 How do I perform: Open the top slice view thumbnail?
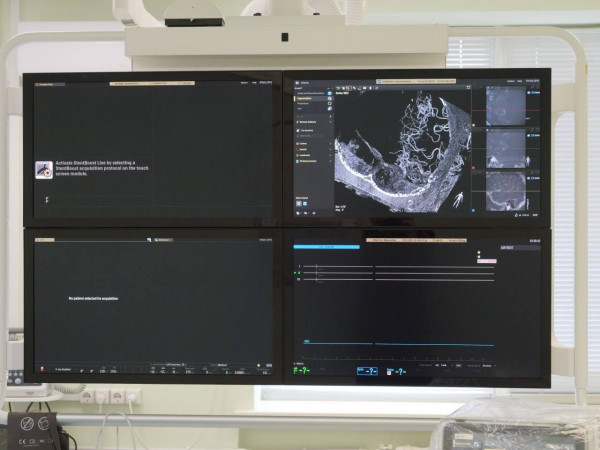[506, 105]
